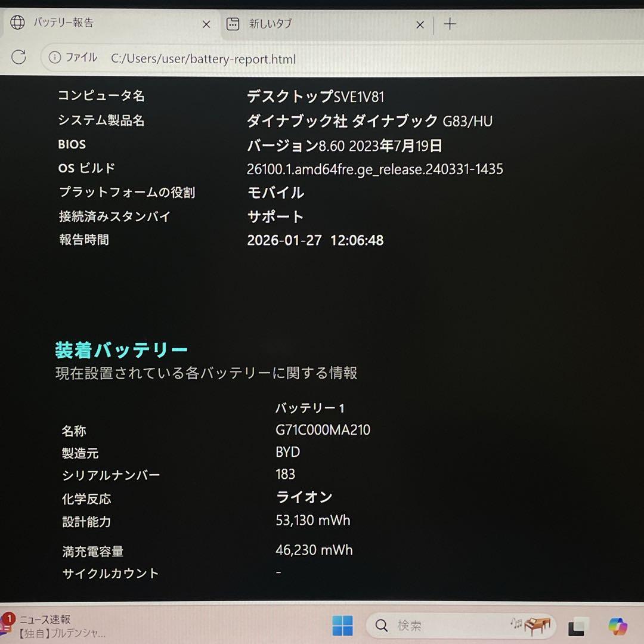Close the 新しいタブ tab

click(419, 24)
